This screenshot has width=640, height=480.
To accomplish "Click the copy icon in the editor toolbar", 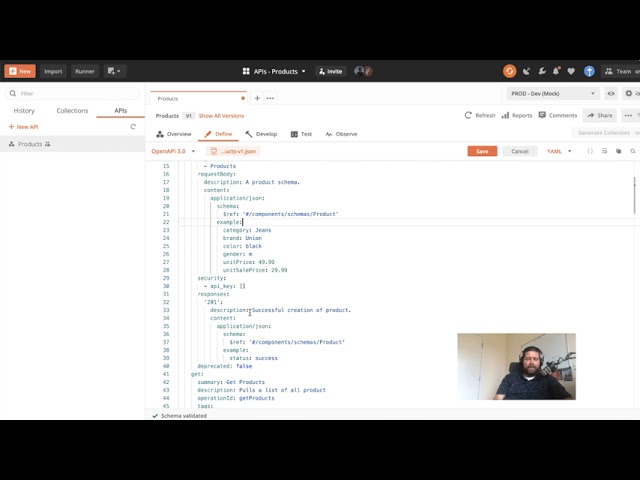I will click(x=618, y=151).
